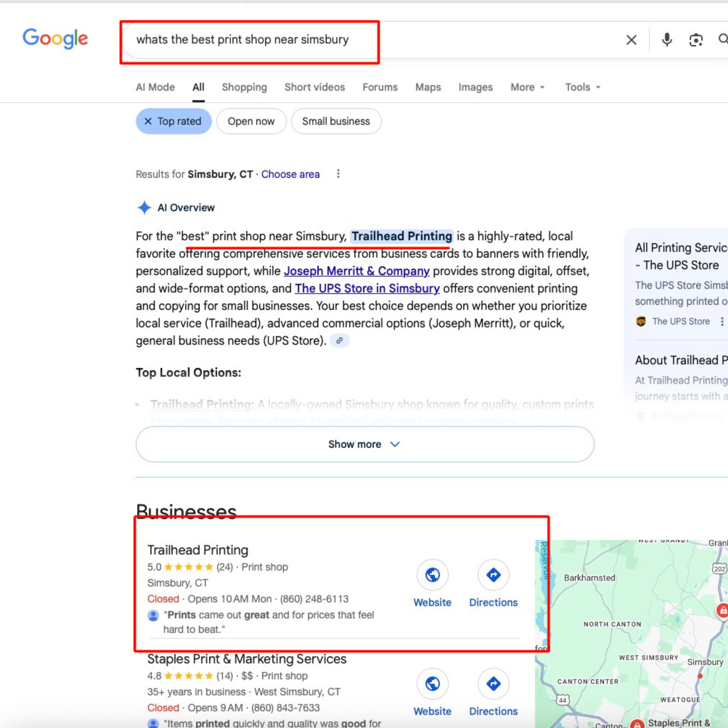Image resolution: width=728 pixels, height=728 pixels.
Task: Enable the Open now filter
Action: tap(251, 121)
